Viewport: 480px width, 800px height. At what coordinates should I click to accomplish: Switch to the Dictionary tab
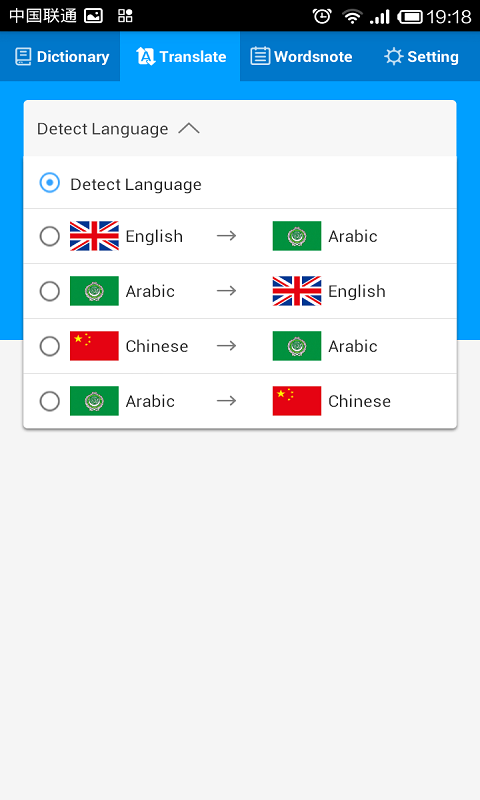[x=60, y=56]
